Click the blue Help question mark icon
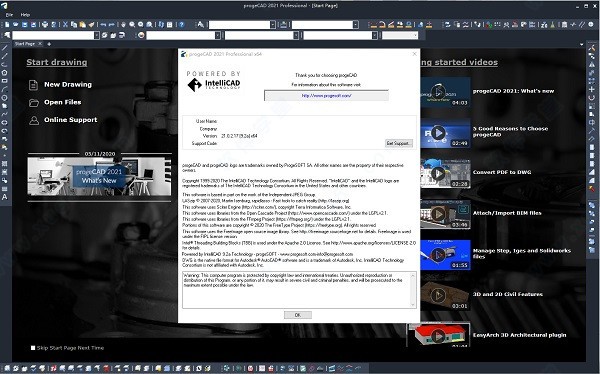This screenshot has height=374, width=600. (182, 24)
